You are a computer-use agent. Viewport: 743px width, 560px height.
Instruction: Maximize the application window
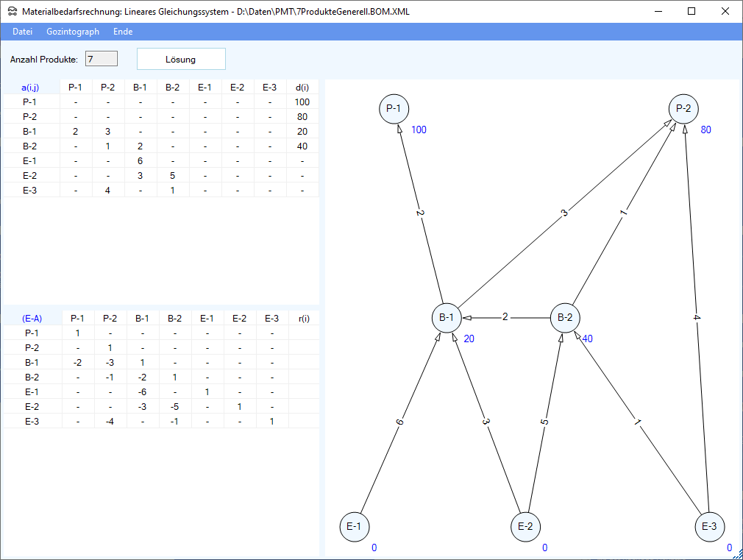click(691, 12)
